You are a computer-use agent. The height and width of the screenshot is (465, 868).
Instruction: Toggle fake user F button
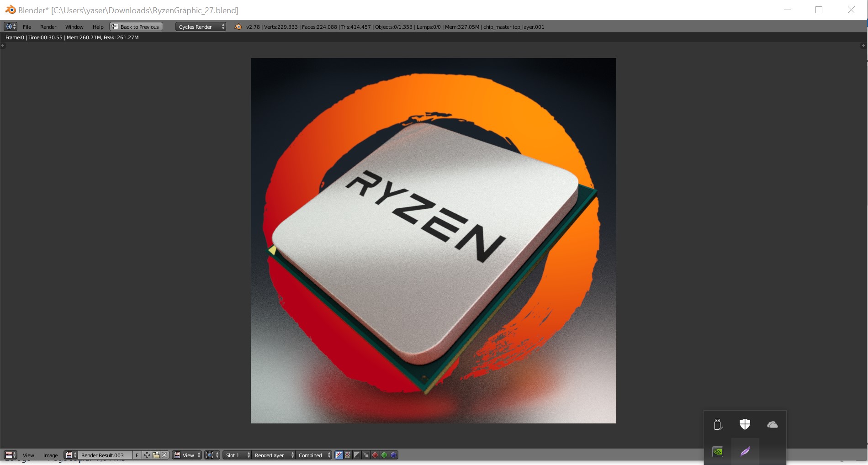(x=137, y=455)
